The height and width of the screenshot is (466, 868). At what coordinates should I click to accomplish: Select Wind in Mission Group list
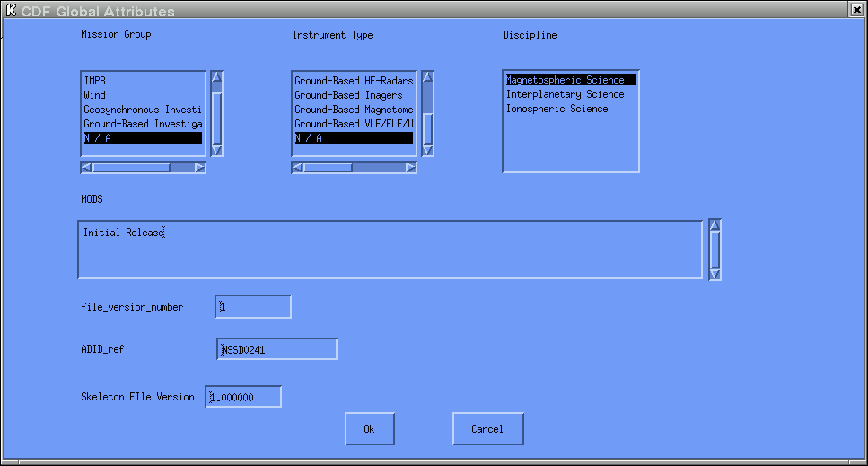(x=143, y=95)
